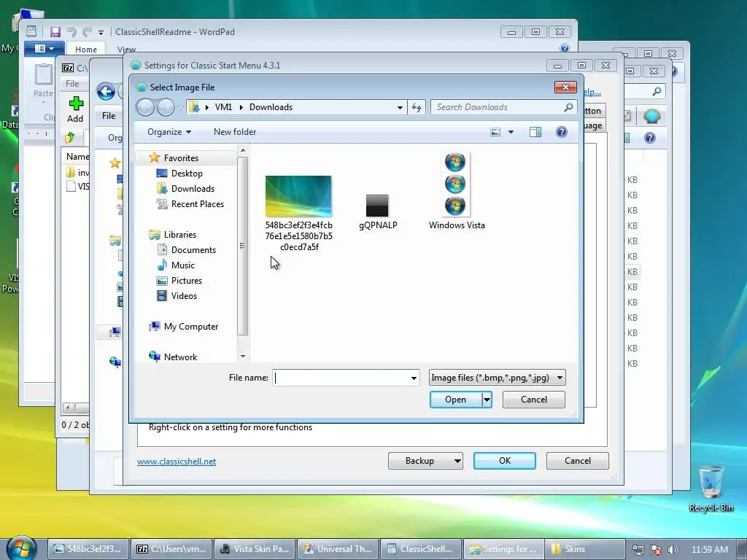The image size is (747, 560).
Task: Click the refresh button next to address bar
Action: (x=417, y=108)
